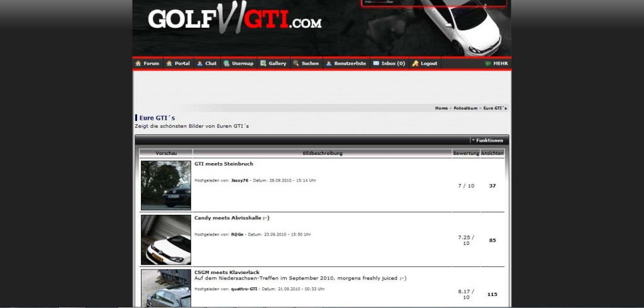Click the GolfVIGTI.com site logo

point(235,20)
